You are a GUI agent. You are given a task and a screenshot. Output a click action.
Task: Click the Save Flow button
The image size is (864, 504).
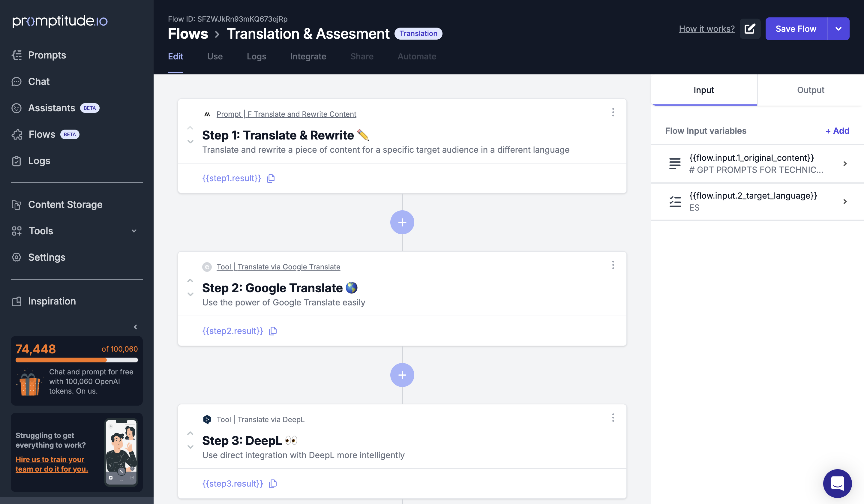point(796,29)
